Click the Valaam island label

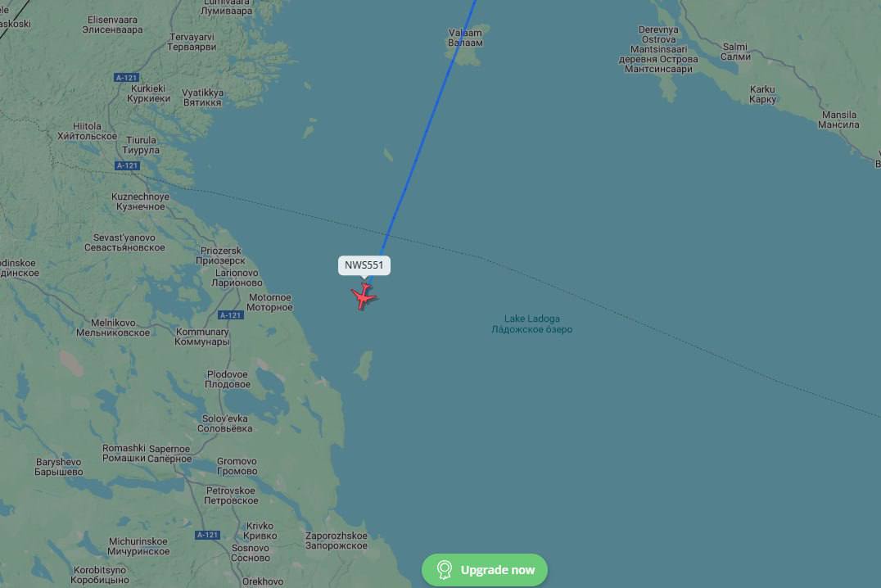(465, 38)
